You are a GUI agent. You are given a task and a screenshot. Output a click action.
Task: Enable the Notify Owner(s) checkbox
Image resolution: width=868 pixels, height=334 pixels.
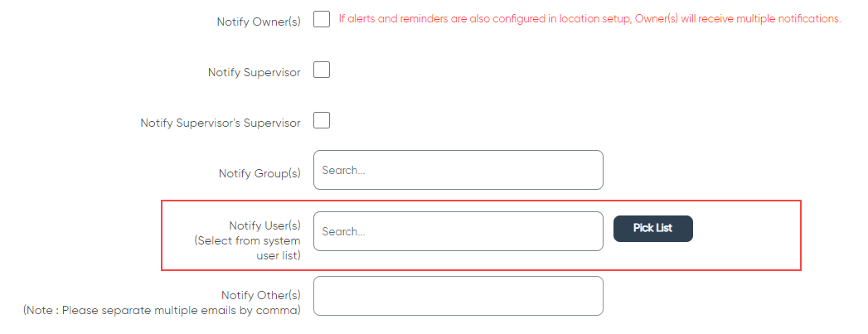pos(322,19)
